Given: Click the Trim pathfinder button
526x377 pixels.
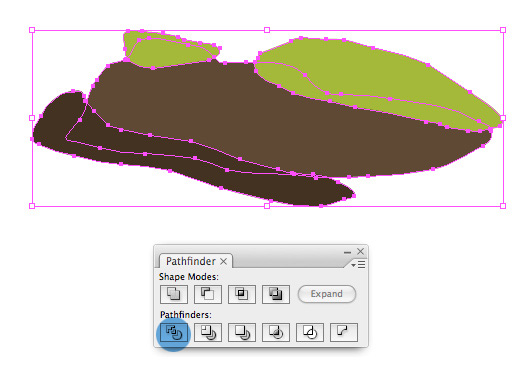Looking at the screenshot, I should click(208, 332).
